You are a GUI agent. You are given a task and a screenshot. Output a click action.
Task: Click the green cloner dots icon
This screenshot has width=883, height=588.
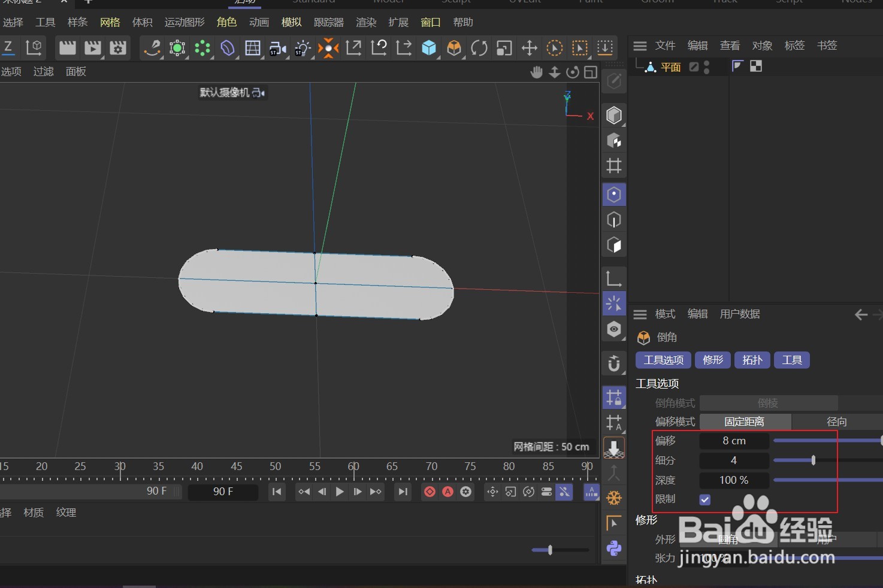[x=202, y=48]
